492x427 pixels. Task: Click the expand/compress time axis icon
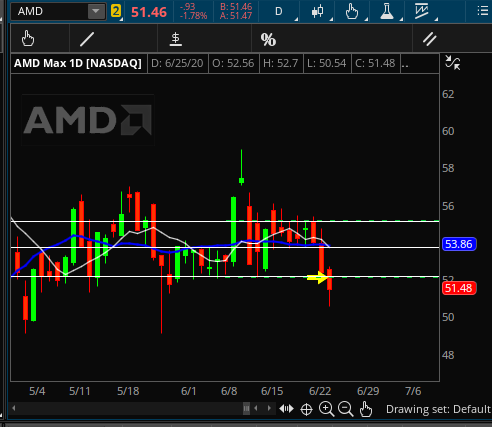pyautogui.click(x=286, y=409)
